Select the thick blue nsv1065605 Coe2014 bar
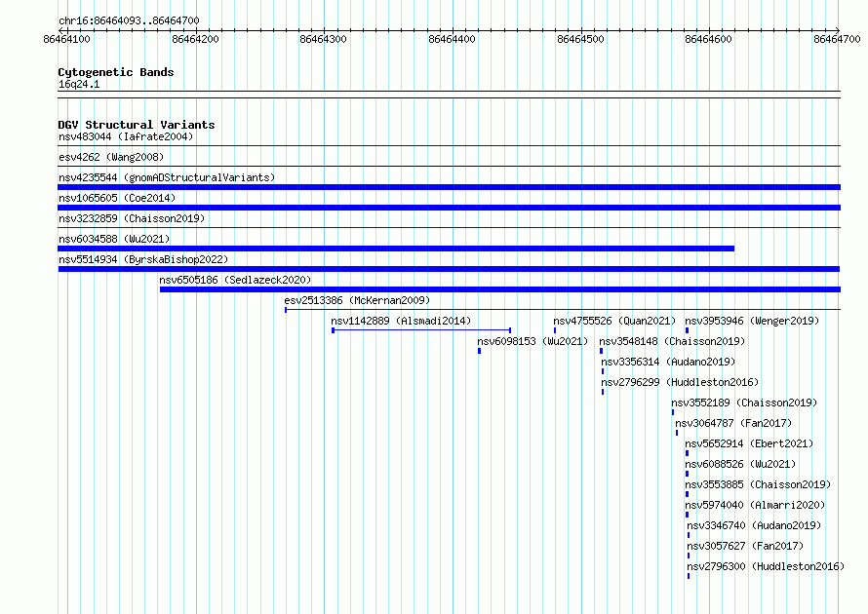This screenshot has height=614, width=868. (449, 208)
